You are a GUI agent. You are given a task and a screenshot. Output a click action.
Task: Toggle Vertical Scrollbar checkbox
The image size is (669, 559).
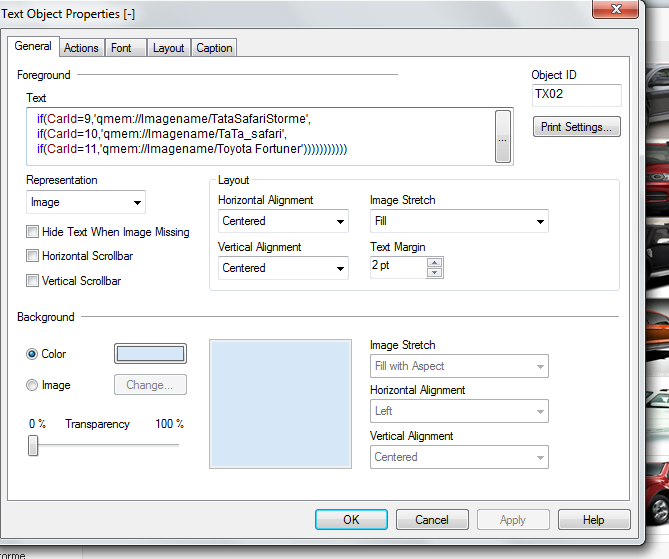[32, 280]
